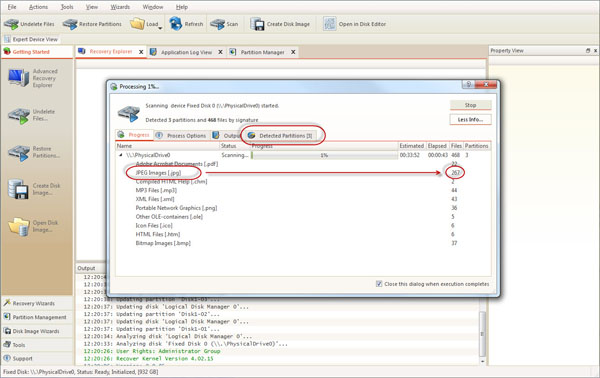This screenshot has width=600, height=378.
Task: Float the Property View panel
Action: (x=588, y=51)
